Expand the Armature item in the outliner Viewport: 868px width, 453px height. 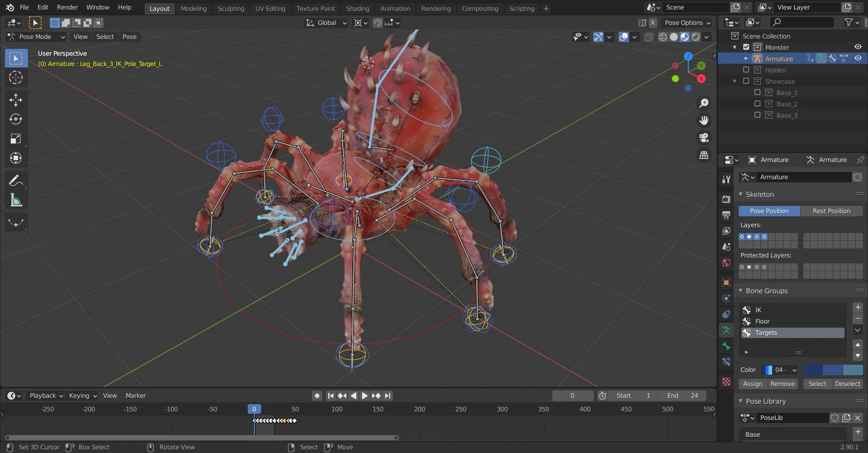(x=746, y=58)
